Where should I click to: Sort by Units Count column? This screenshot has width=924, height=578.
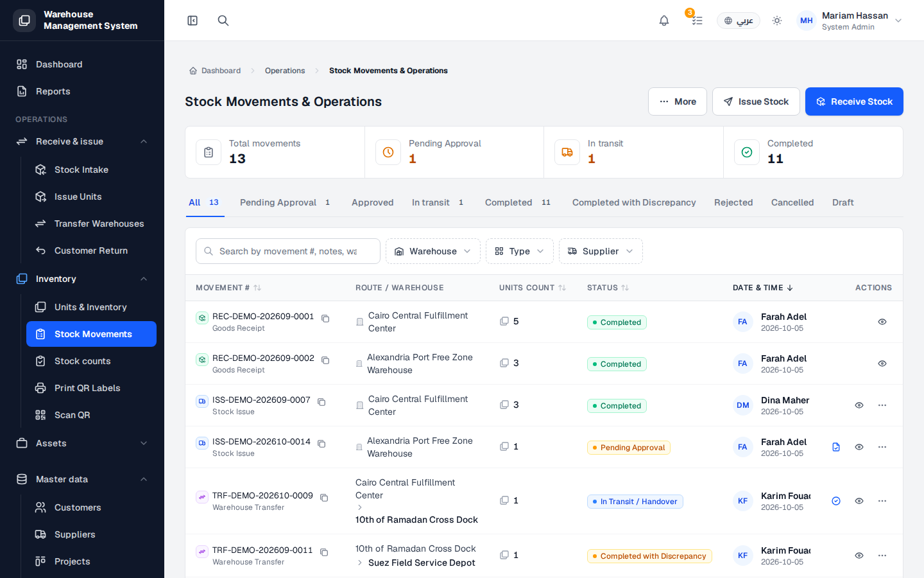tap(533, 288)
